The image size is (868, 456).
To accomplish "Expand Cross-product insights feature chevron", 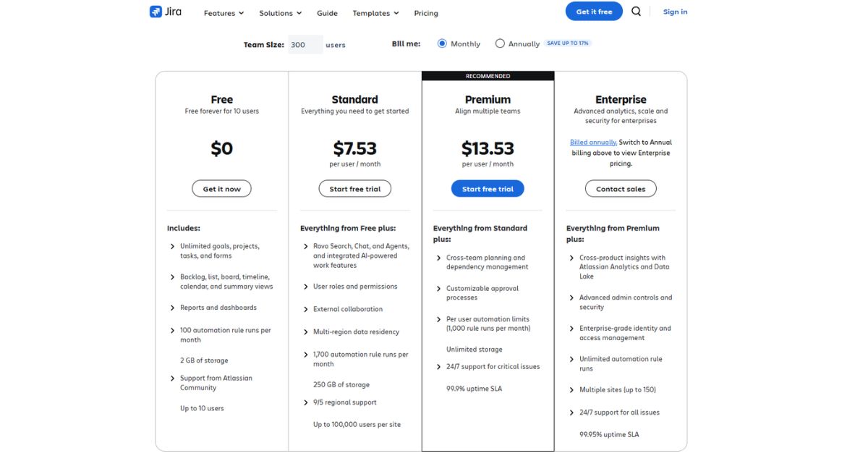I will click(572, 258).
